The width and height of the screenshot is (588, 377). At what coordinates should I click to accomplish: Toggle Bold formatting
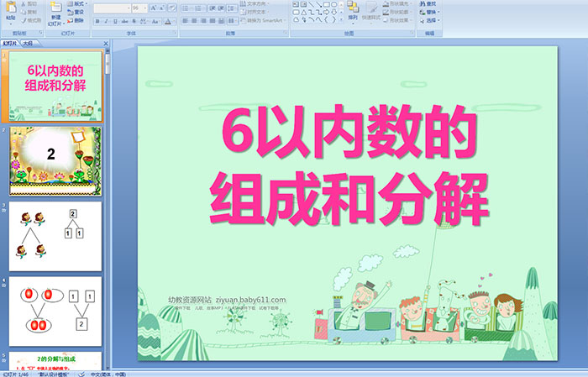(x=97, y=21)
